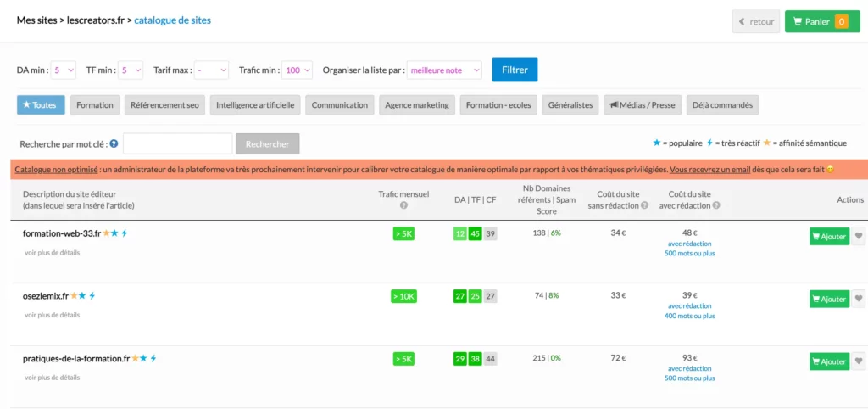Open the Tarif max dropdown
868x409 pixels.
click(x=211, y=70)
